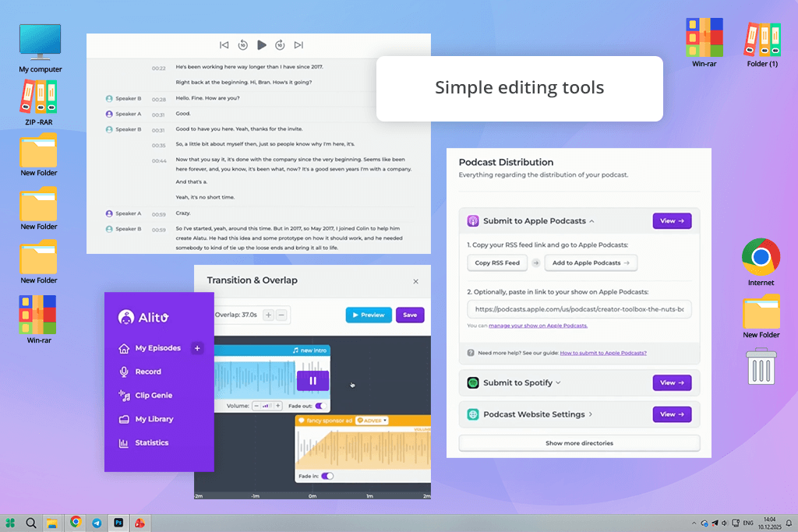Open the Recycle Bin on desktop
This screenshot has width=798, height=532.
(x=761, y=366)
